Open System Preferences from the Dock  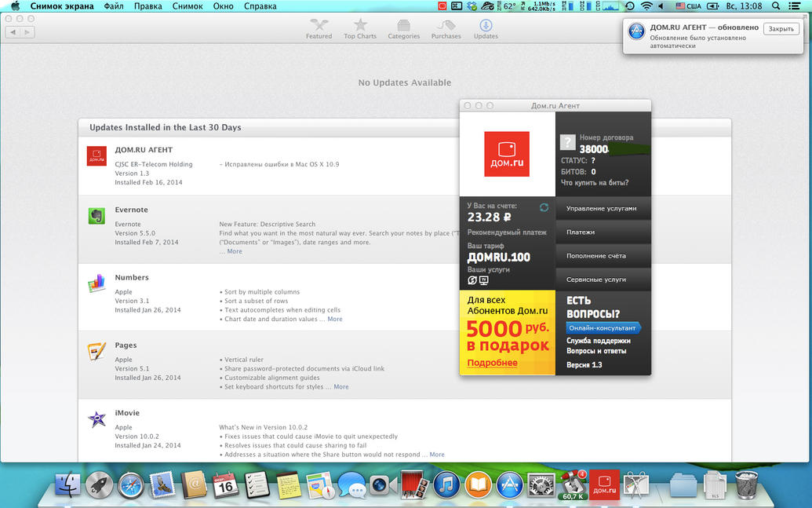click(x=541, y=486)
